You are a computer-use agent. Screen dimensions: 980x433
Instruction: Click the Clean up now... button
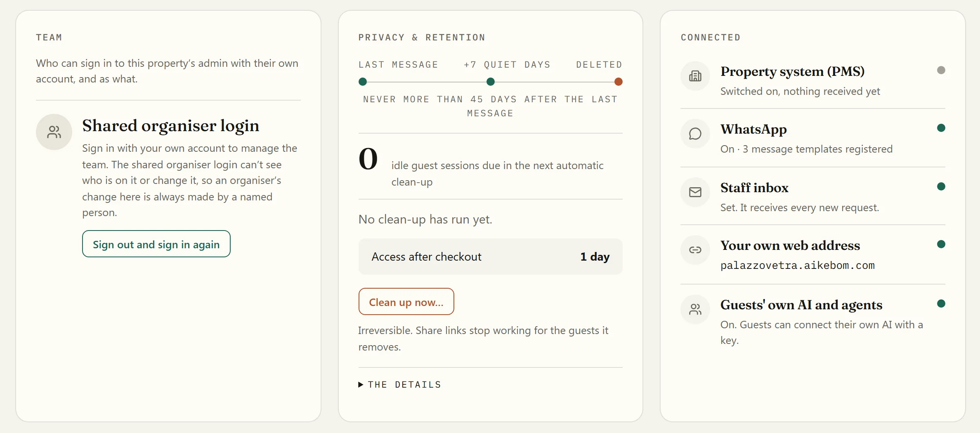pos(406,301)
